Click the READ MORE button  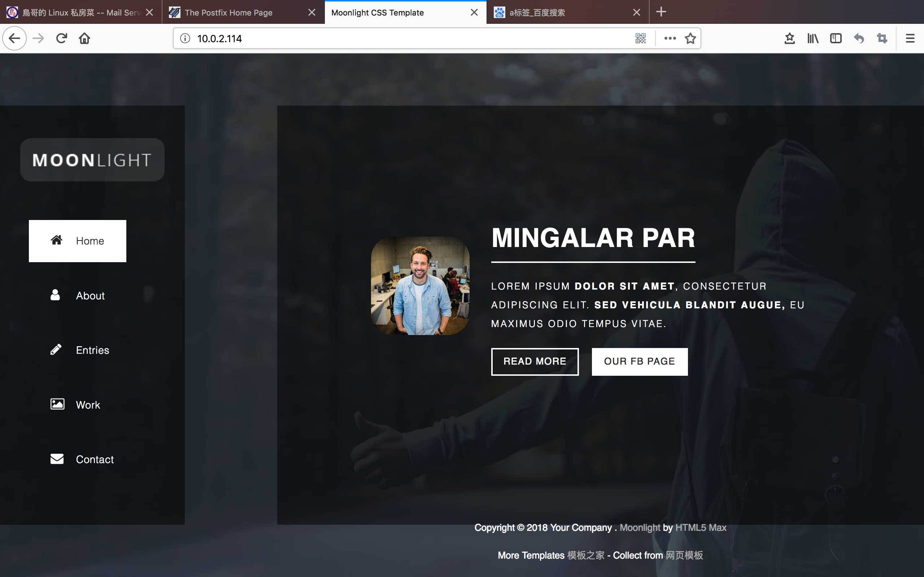[x=535, y=361]
